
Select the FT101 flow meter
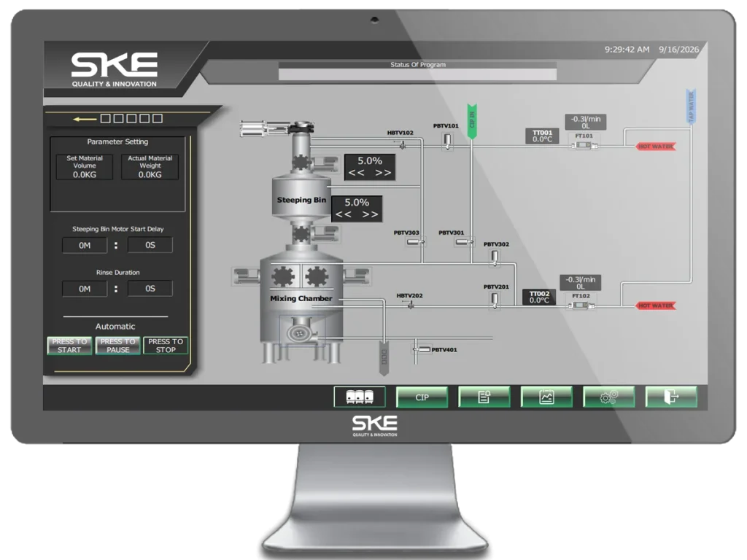[x=584, y=145]
